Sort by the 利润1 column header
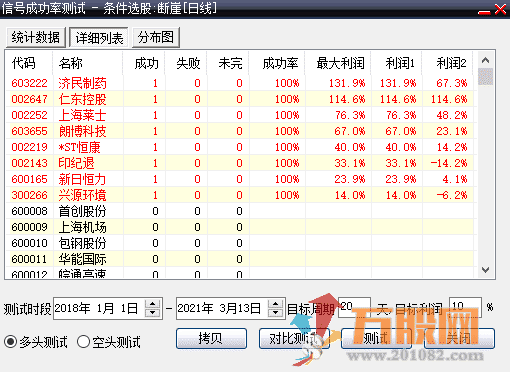This screenshot has height=372, width=510. (x=400, y=63)
